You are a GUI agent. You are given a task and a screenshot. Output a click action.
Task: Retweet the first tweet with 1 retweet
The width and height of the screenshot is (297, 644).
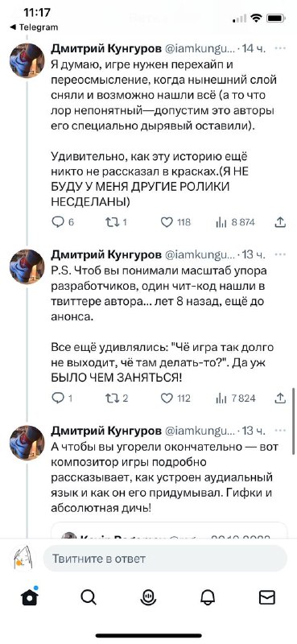point(116,222)
